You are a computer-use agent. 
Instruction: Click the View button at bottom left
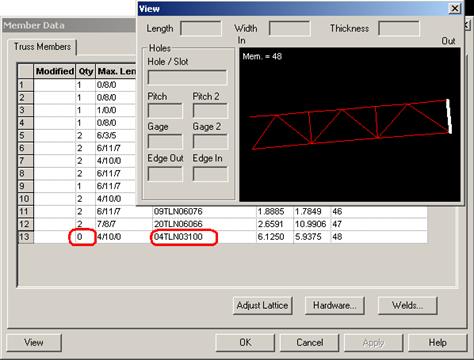point(34,342)
